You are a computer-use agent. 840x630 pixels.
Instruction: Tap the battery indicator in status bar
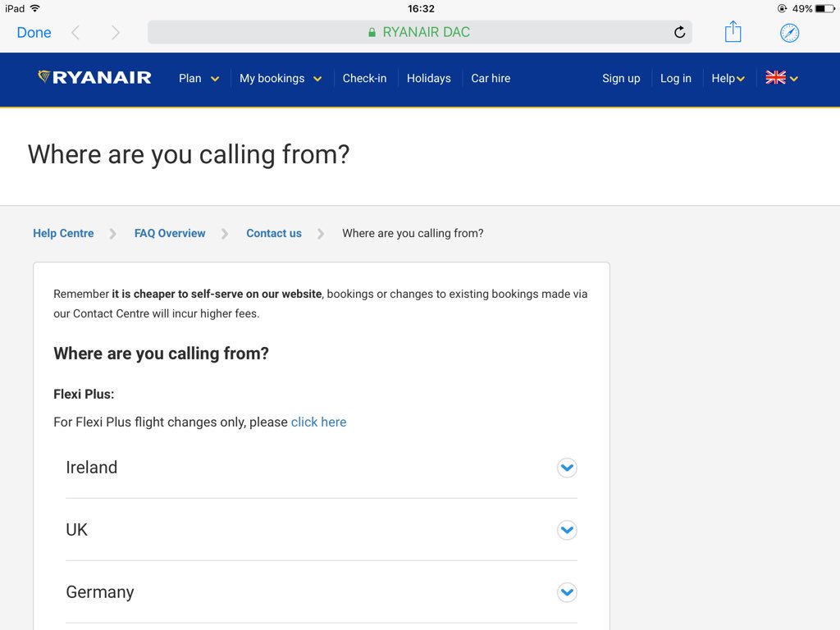tap(824, 8)
